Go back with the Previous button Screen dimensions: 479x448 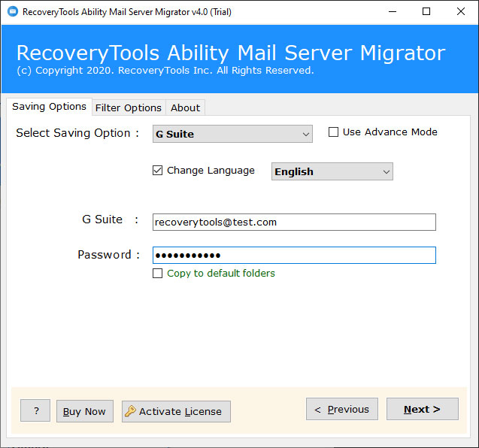click(342, 409)
